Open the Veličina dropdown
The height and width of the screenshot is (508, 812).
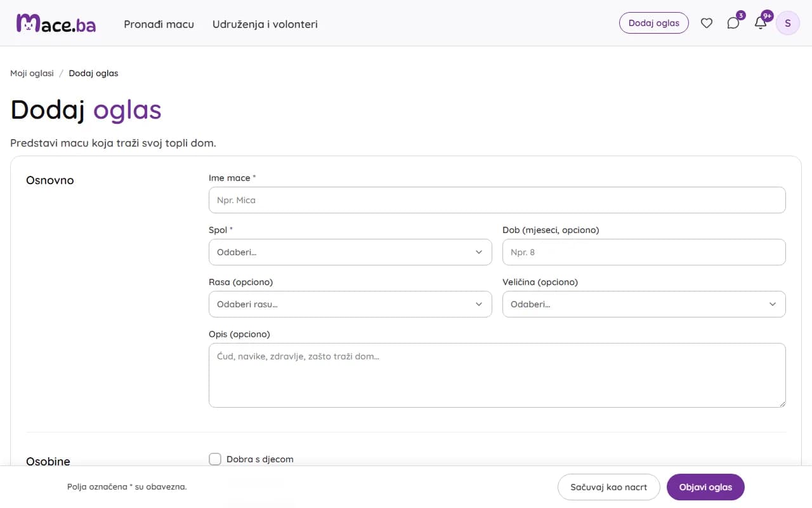(644, 304)
